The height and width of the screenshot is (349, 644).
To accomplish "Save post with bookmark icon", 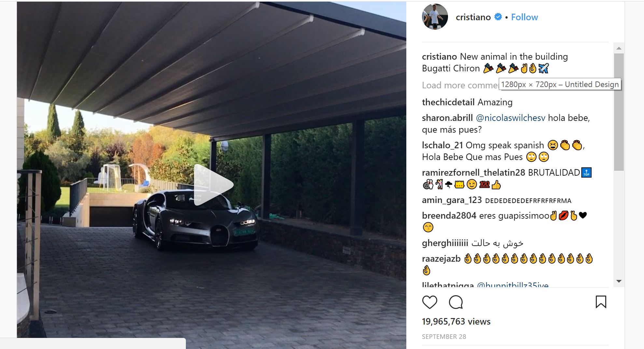I will (601, 302).
